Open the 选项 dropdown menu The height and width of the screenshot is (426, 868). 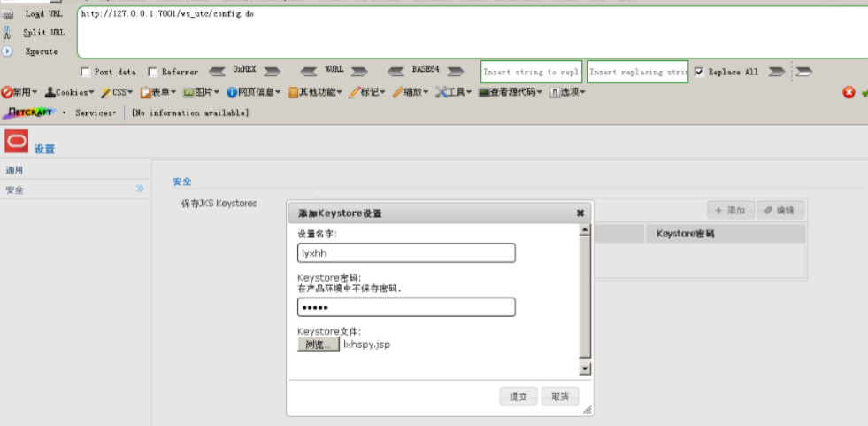[567, 92]
